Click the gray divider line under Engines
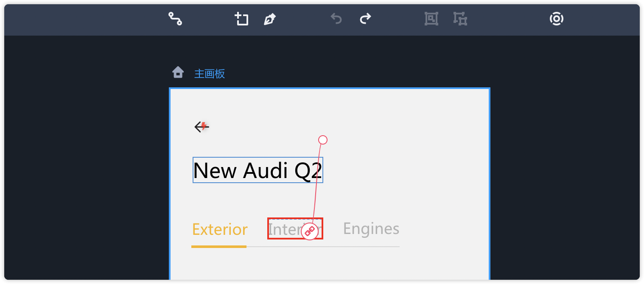644x284 pixels. pyautogui.click(x=371, y=246)
